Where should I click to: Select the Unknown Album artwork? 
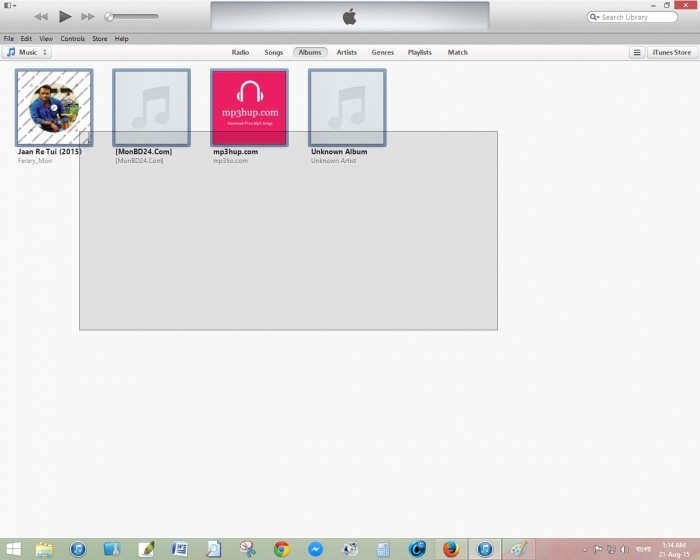[347, 108]
